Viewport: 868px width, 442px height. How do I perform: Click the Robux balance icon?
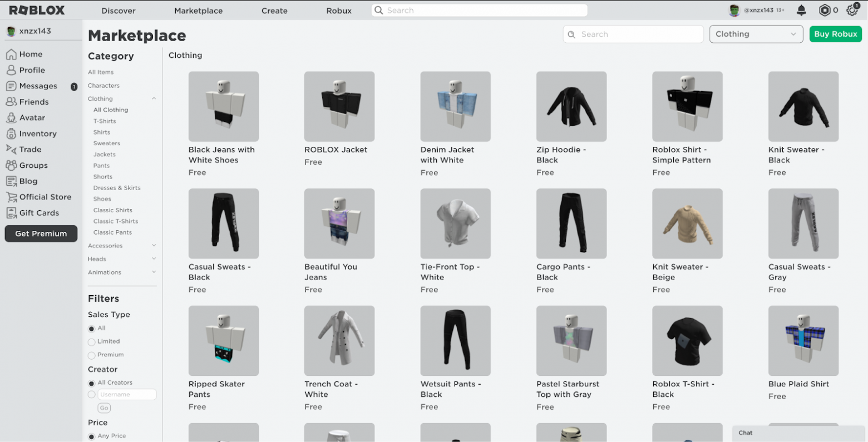pyautogui.click(x=825, y=10)
